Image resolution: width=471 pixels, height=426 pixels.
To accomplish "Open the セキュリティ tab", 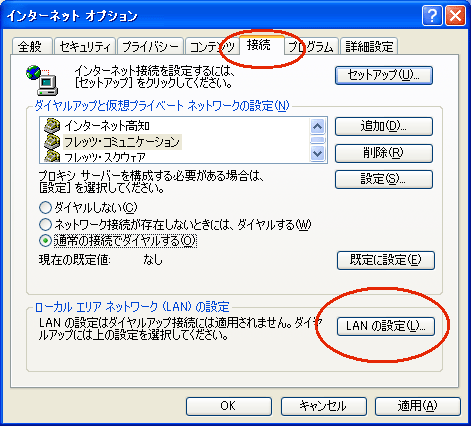I will point(85,46).
